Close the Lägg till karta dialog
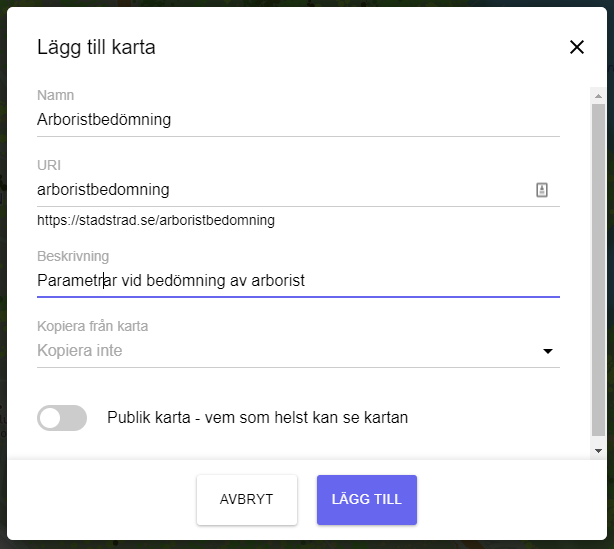This screenshot has height=549, width=614. 576,47
